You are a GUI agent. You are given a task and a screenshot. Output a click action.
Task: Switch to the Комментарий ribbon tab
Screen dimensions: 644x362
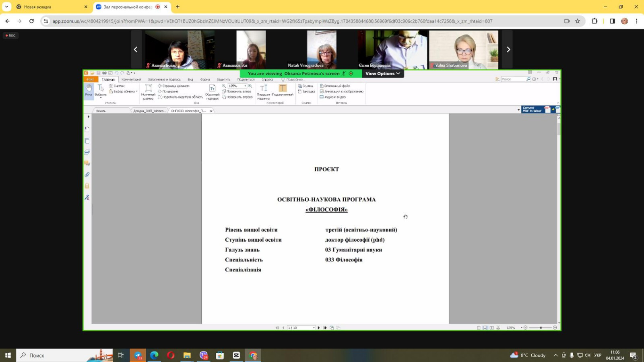[131, 80]
